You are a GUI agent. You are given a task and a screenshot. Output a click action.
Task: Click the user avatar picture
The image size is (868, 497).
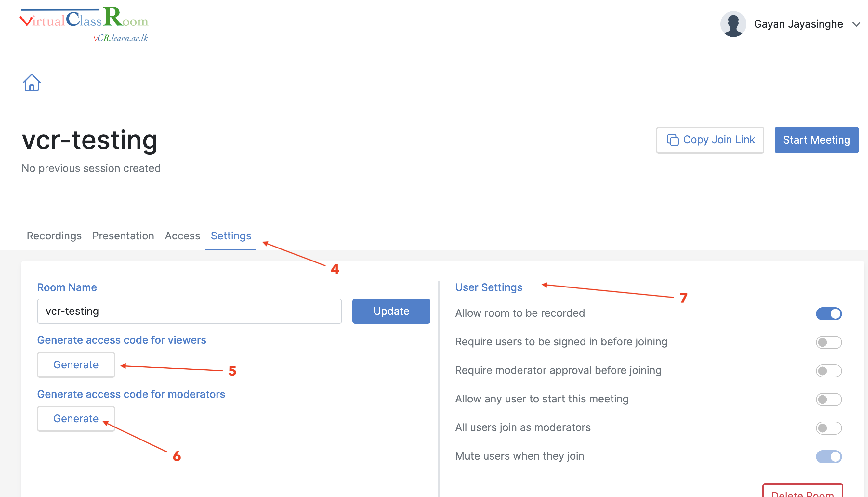pyautogui.click(x=733, y=24)
